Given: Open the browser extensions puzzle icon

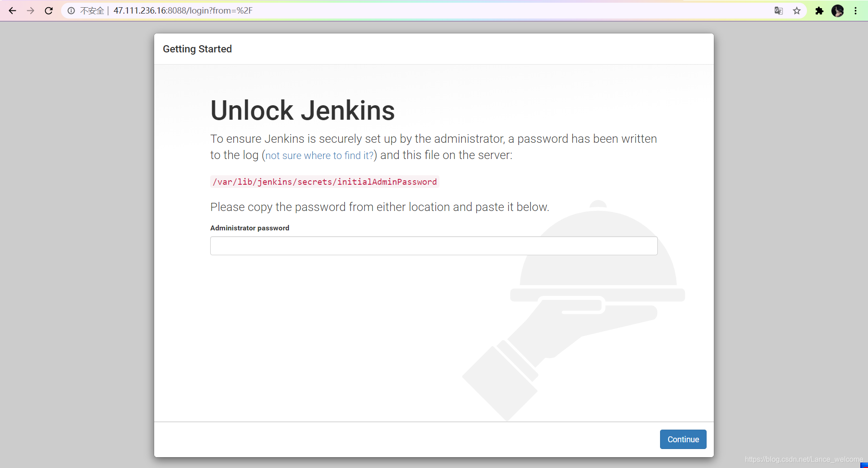Looking at the screenshot, I should (x=819, y=11).
